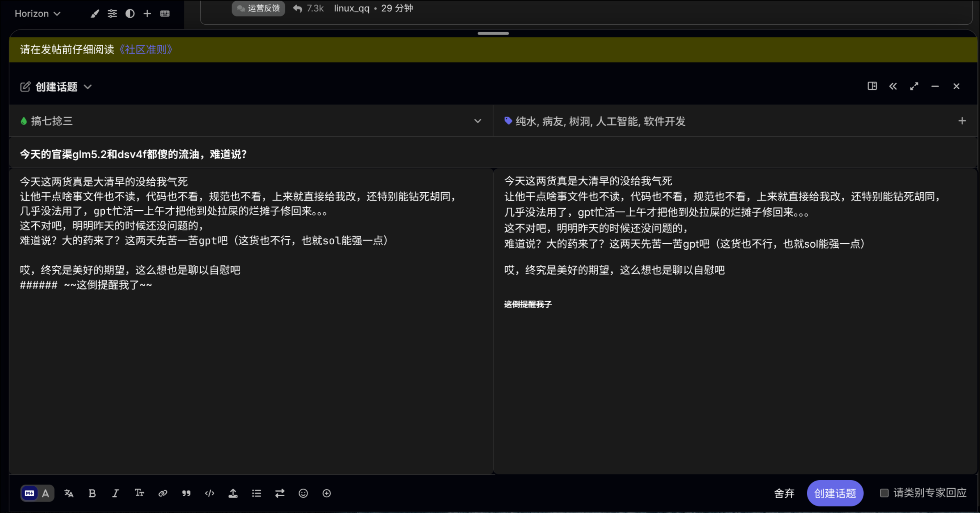The height and width of the screenshot is (513, 980).
Task: Click the keyboard icon in top bar
Action: pos(165,14)
